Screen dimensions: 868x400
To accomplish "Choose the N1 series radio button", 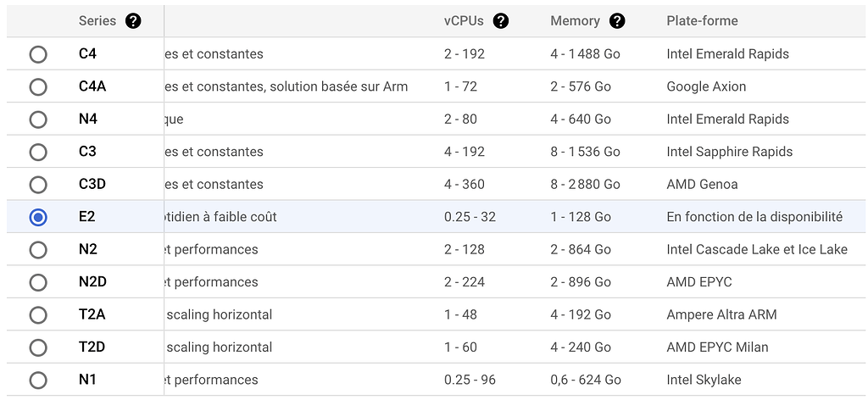I will pos(38,380).
